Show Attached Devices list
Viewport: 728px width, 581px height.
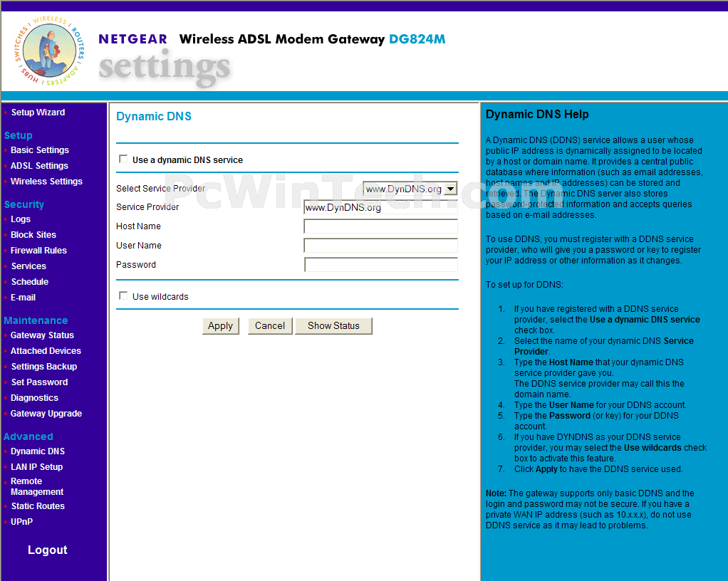46,351
